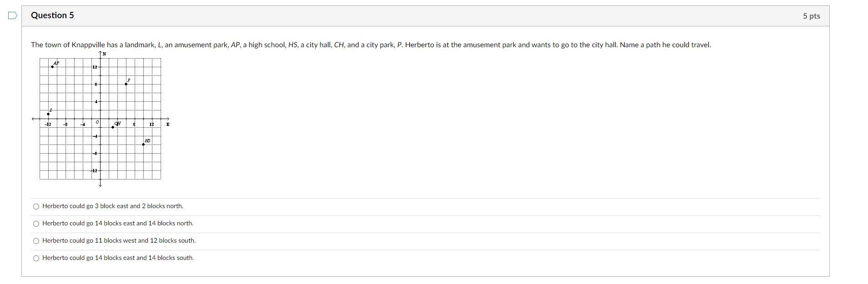Click the E label on the horizontal axis
Screen dimensions: 868x284
(x=168, y=124)
